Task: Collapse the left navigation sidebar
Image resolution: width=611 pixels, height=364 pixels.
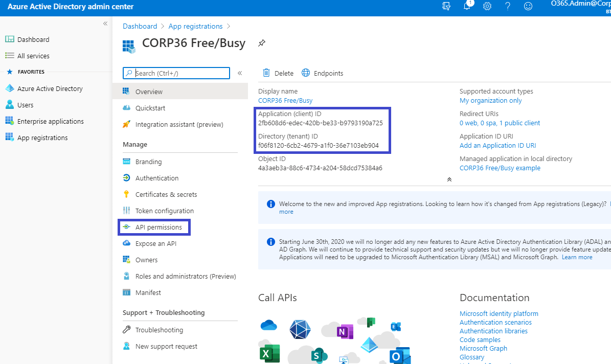Action: pyautogui.click(x=105, y=24)
